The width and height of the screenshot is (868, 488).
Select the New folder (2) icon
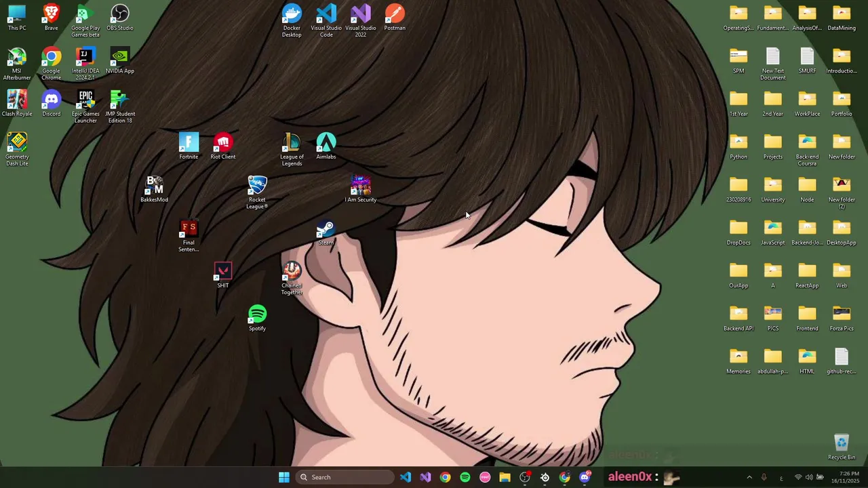842,192
